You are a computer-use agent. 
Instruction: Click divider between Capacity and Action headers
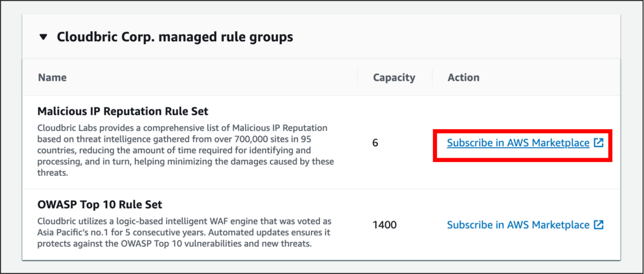tap(432, 78)
